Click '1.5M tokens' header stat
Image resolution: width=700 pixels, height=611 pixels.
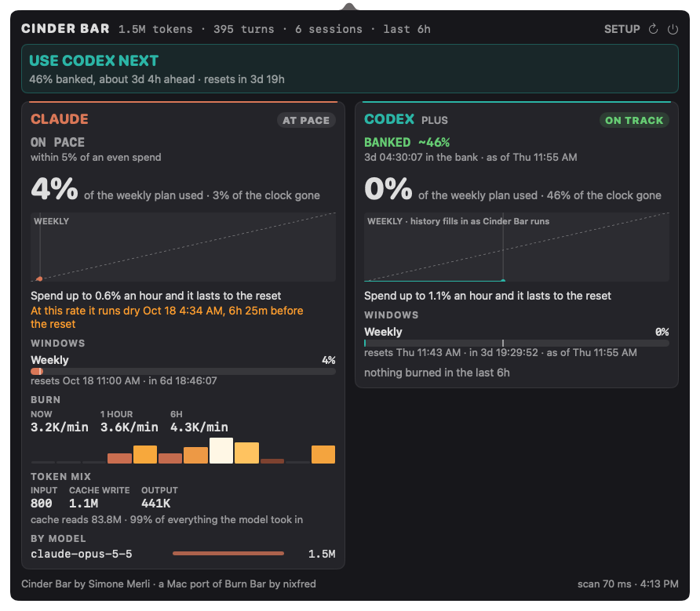[155, 29]
